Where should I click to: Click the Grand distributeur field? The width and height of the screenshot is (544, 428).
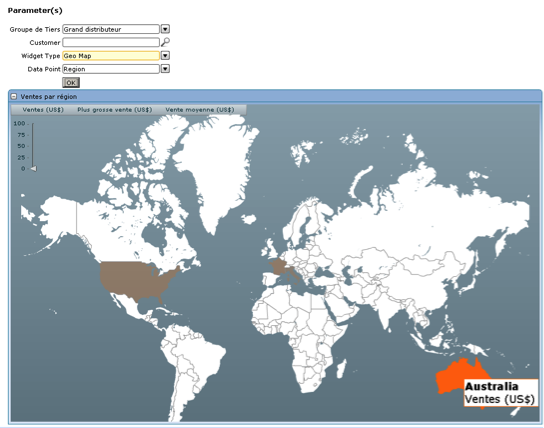[111, 29]
